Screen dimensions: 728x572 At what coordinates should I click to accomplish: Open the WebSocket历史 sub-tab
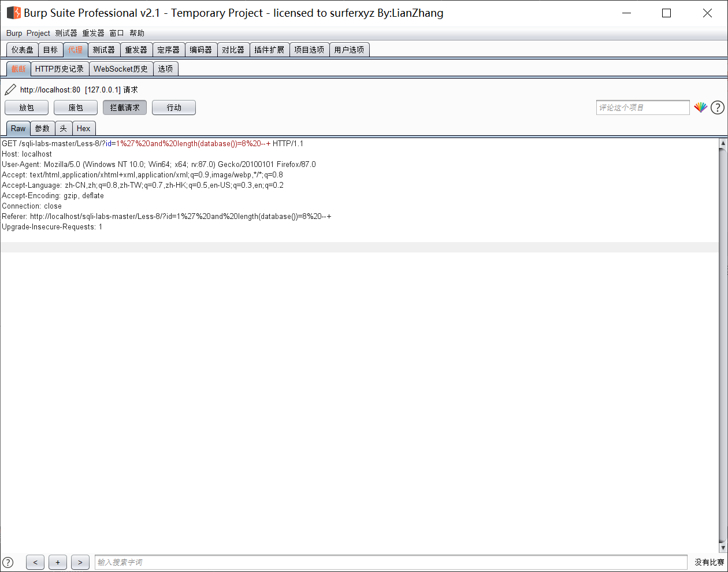coord(121,69)
